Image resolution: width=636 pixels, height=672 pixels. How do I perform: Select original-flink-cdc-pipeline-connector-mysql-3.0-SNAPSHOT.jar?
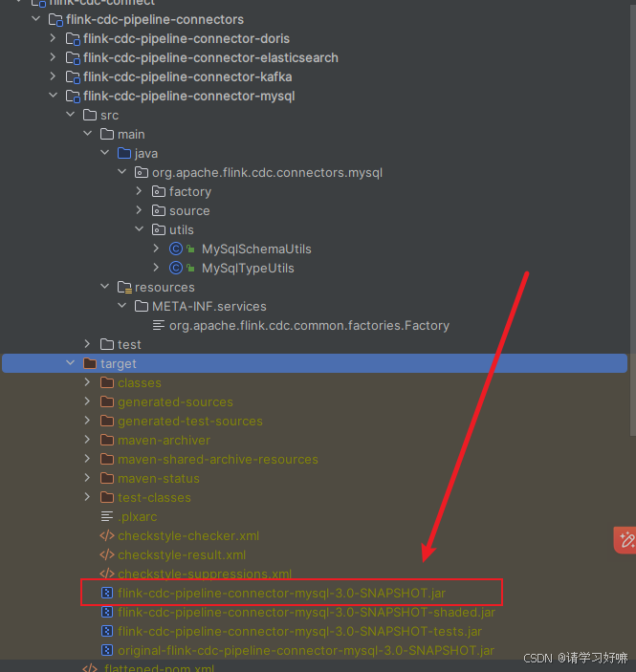pyautogui.click(x=306, y=650)
